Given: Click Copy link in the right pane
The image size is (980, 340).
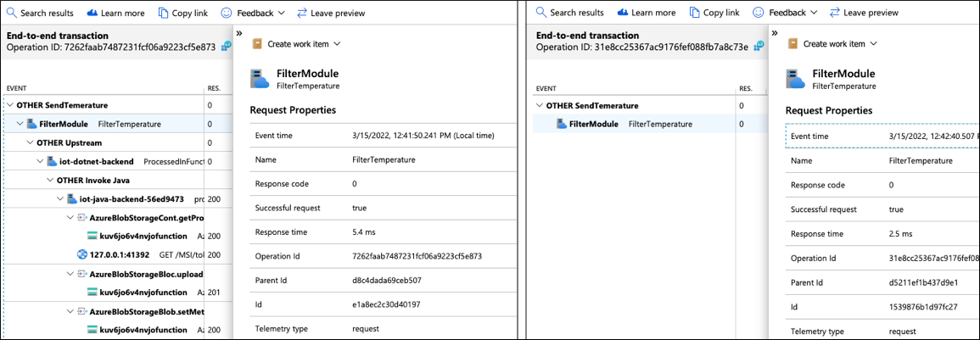Looking at the screenshot, I should (x=714, y=13).
